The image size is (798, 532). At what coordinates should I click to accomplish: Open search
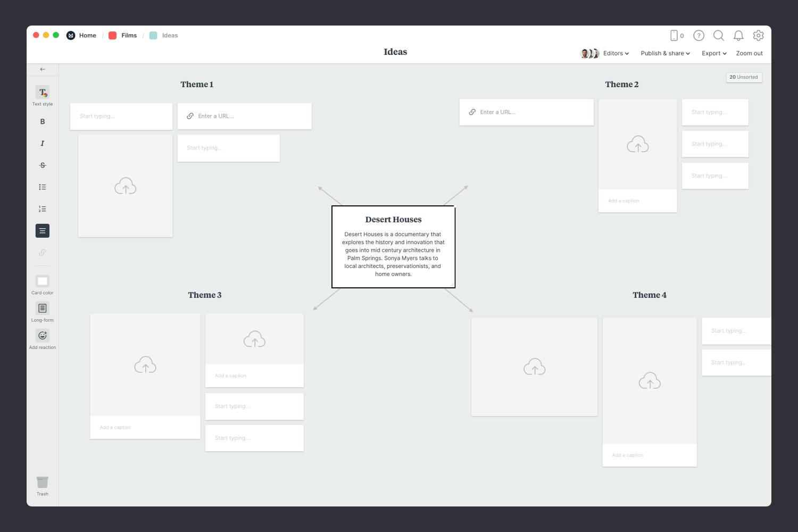(x=719, y=36)
